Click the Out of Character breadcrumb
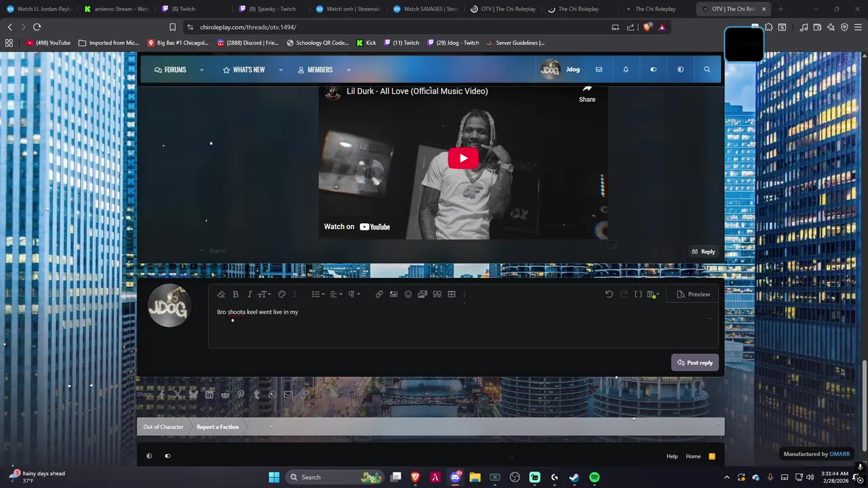 (x=163, y=426)
